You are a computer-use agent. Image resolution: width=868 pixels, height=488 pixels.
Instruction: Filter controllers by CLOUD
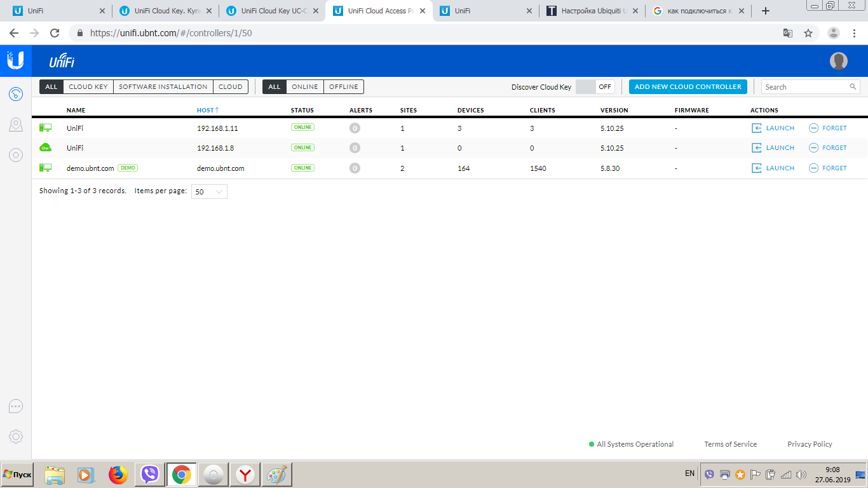click(231, 87)
